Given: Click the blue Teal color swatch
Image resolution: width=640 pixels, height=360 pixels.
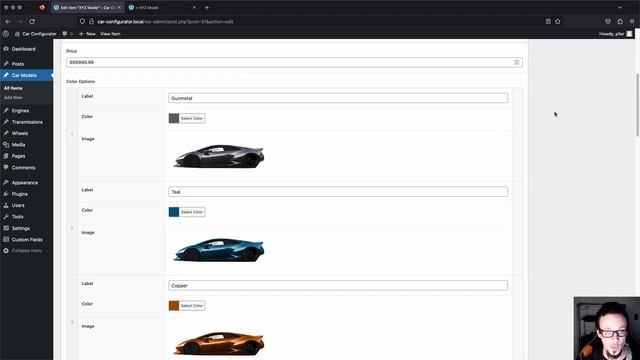Looking at the screenshot, I should pyautogui.click(x=174, y=212).
